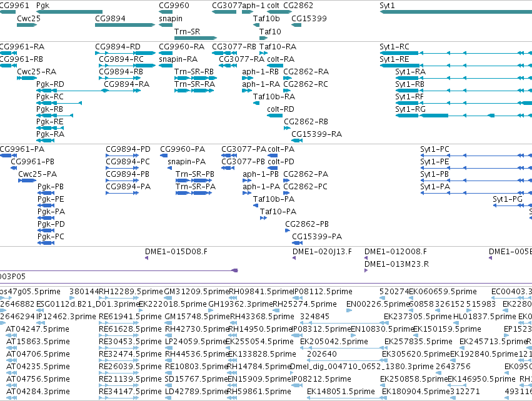Select EST LD42789.5prime
532x401 pixels.
[168, 398]
